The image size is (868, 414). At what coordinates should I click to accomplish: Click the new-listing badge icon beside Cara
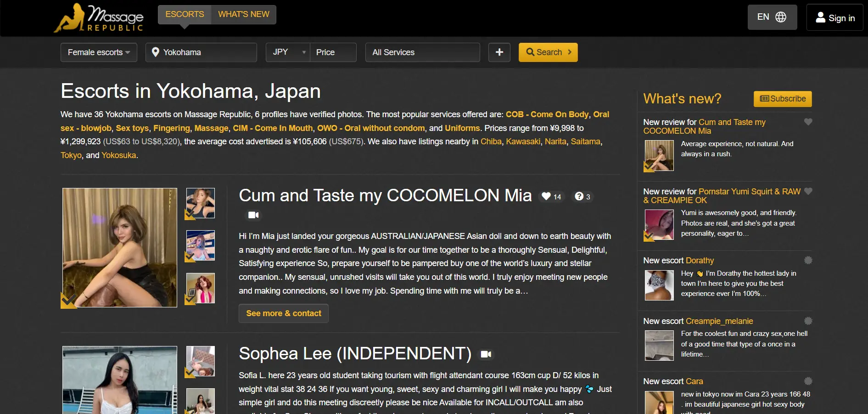coord(808,381)
